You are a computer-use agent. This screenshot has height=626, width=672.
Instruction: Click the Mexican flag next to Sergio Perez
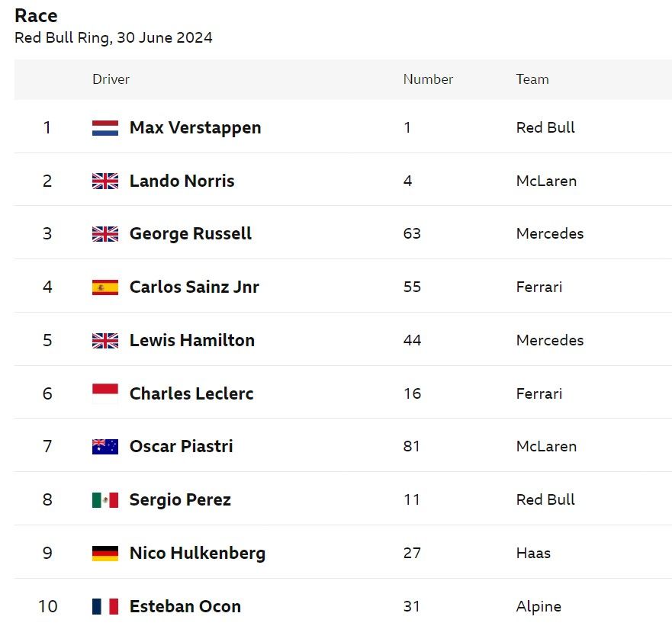pyautogui.click(x=105, y=499)
